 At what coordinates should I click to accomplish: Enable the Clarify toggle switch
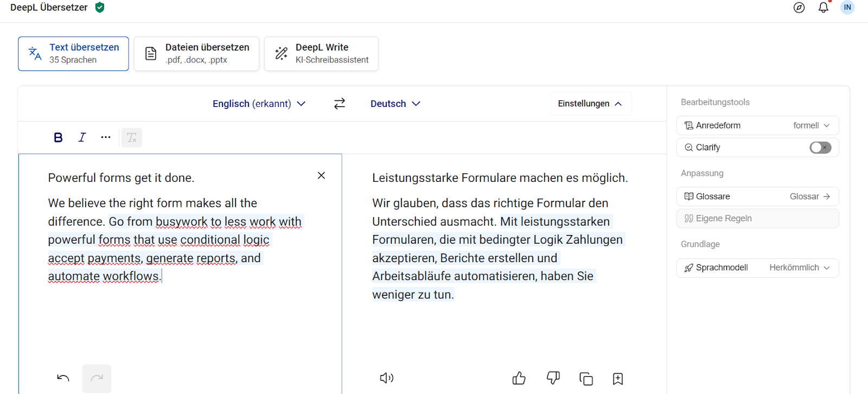click(x=820, y=148)
